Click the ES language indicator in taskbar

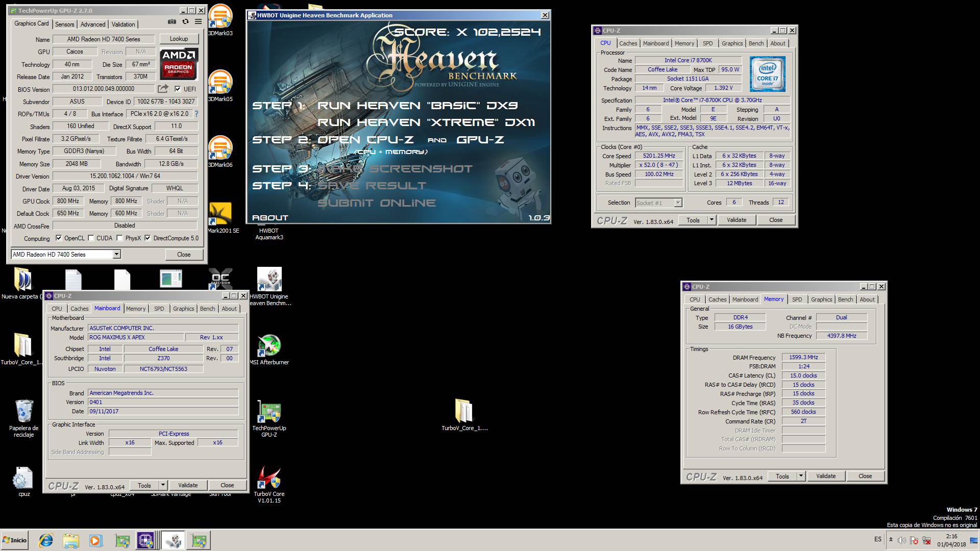(877, 539)
